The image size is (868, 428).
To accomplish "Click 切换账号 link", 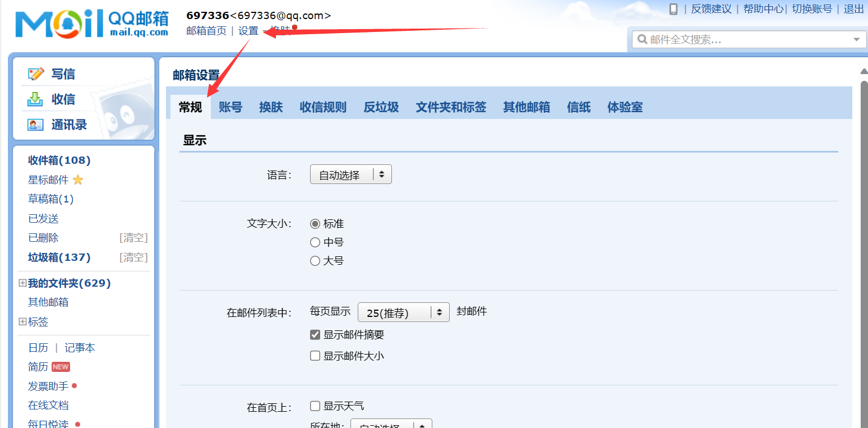I will [812, 9].
